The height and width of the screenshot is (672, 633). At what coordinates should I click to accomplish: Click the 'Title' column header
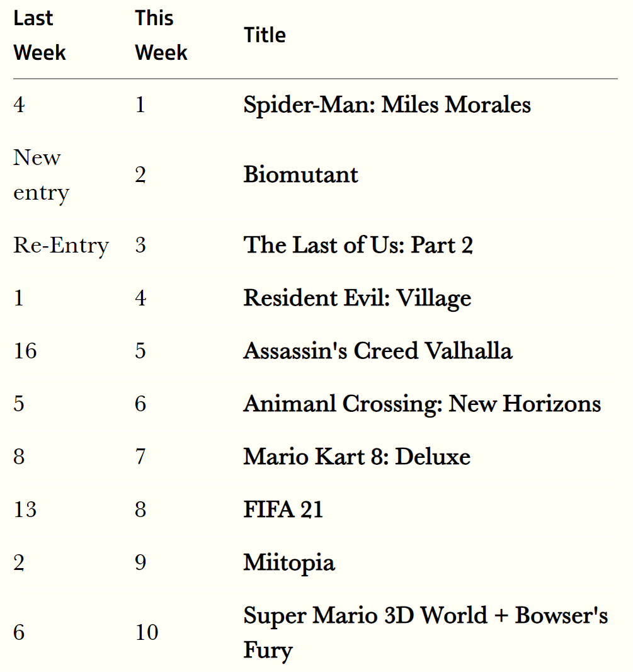click(x=265, y=35)
